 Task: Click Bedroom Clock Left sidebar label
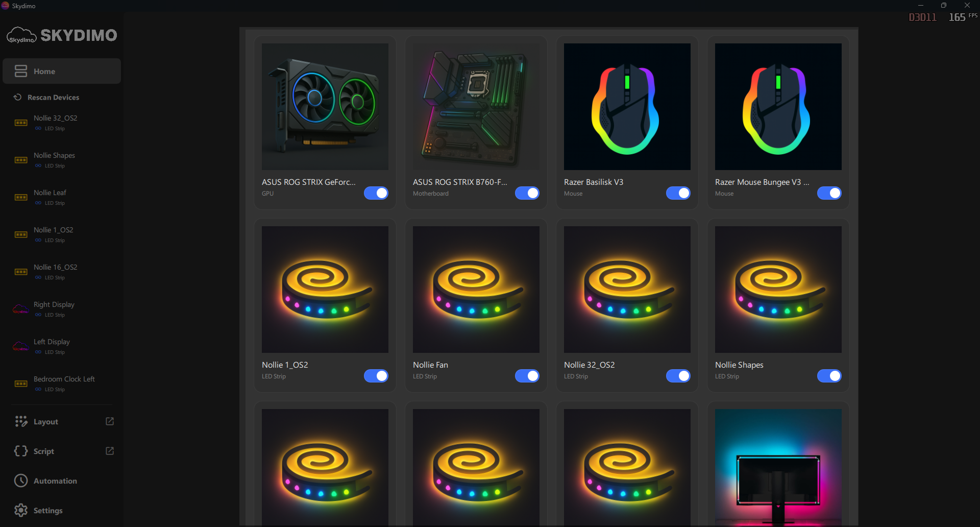pos(64,379)
